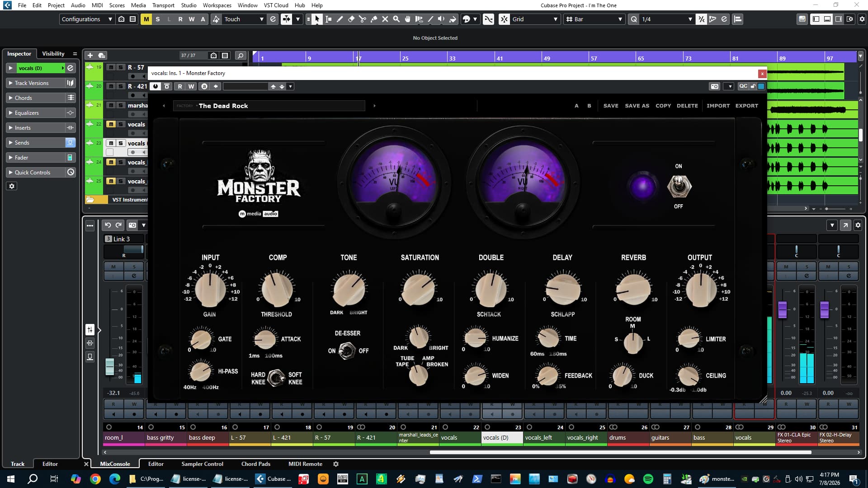Flip the DE-ESSER on/off switch
The width and height of the screenshot is (868, 488).
point(347,351)
